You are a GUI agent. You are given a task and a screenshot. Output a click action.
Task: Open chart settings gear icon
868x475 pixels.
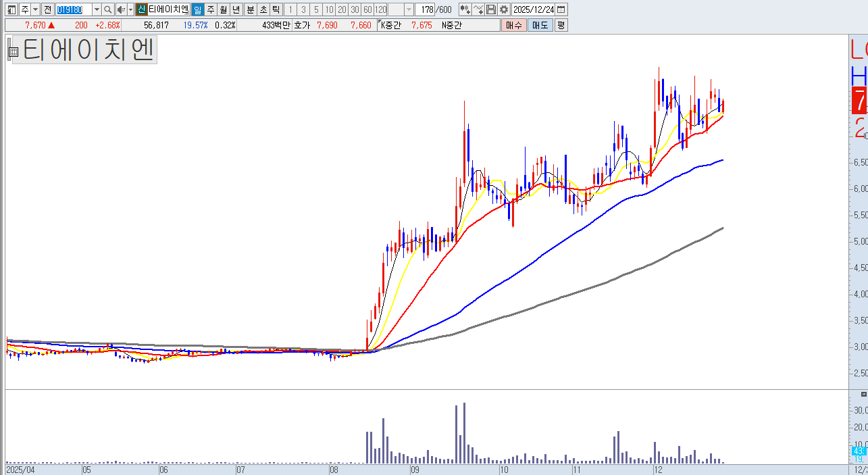[x=503, y=9]
